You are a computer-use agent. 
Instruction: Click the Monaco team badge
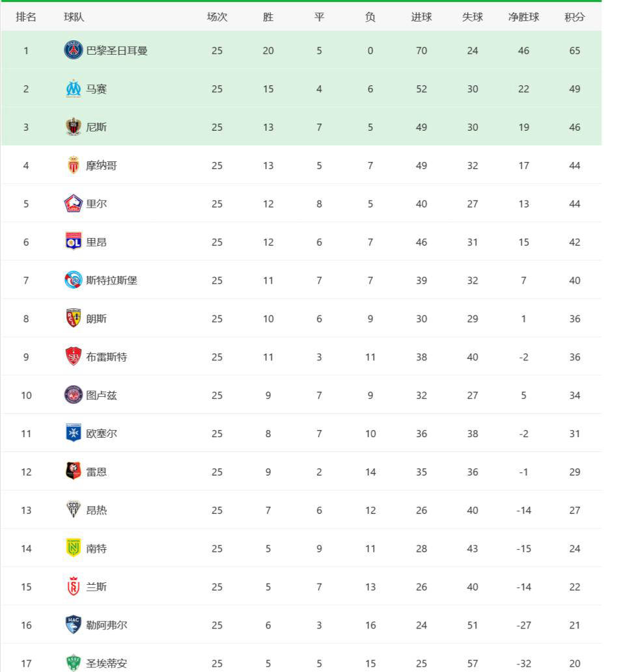click(74, 165)
